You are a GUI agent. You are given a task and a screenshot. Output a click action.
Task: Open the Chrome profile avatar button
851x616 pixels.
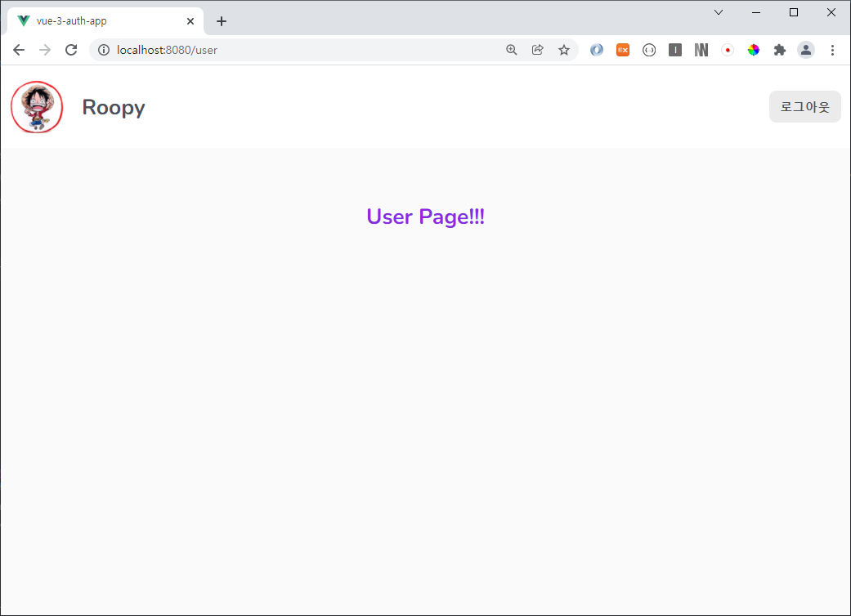coord(806,50)
